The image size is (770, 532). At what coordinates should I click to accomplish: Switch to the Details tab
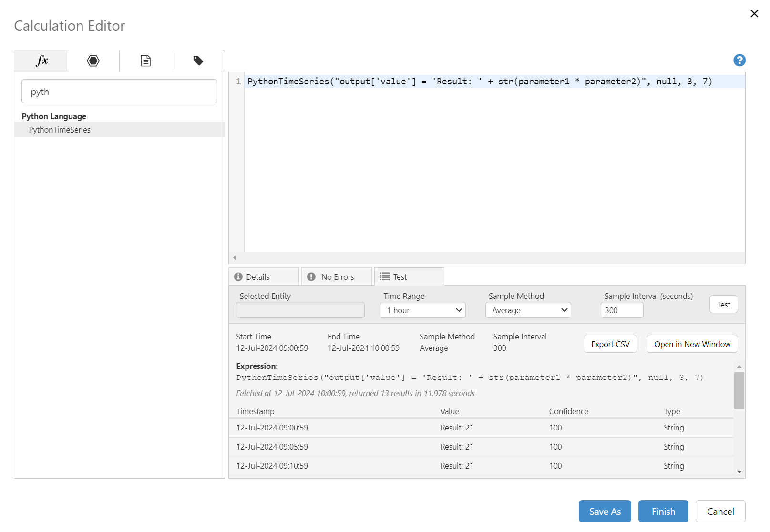264,277
